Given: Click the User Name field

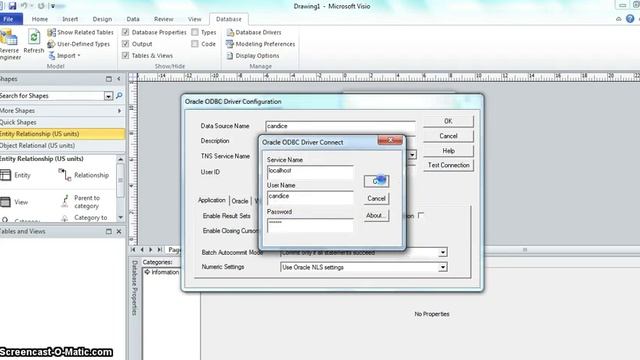Looking at the screenshot, I should coord(310,198).
